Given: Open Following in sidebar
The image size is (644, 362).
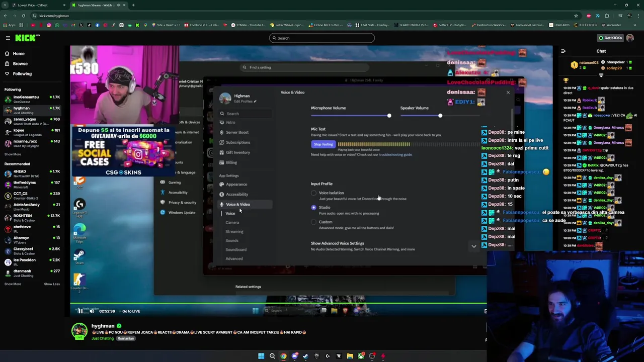Looking at the screenshot, I should (22, 73).
